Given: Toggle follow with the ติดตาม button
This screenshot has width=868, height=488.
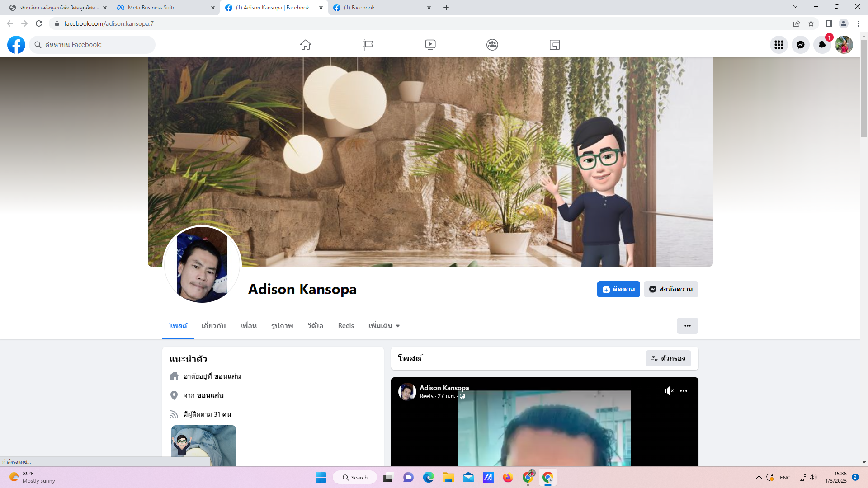Looking at the screenshot, I should coord(618,289).
